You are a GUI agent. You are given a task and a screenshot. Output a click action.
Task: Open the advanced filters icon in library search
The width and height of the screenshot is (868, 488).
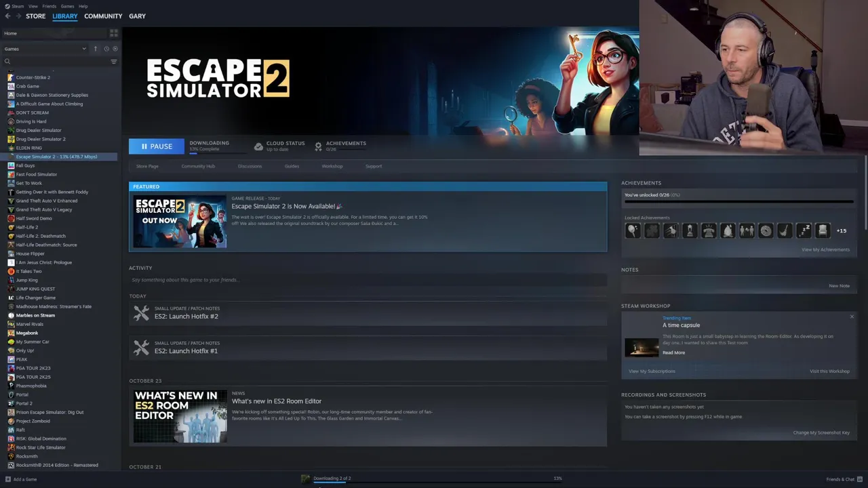[114, 62]
